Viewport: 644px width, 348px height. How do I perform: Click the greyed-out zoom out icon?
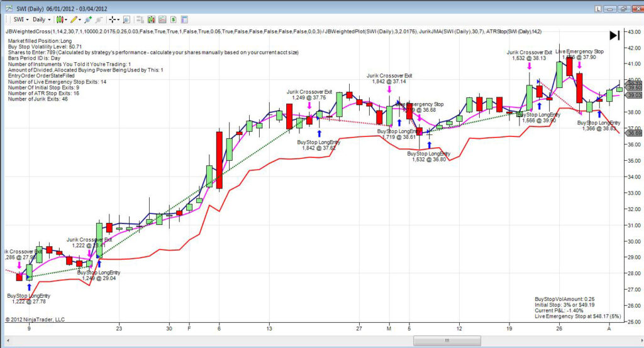(x=99, y=19)
